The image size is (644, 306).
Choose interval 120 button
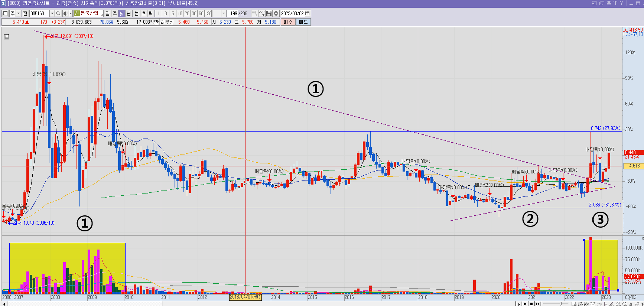(208, 13)
